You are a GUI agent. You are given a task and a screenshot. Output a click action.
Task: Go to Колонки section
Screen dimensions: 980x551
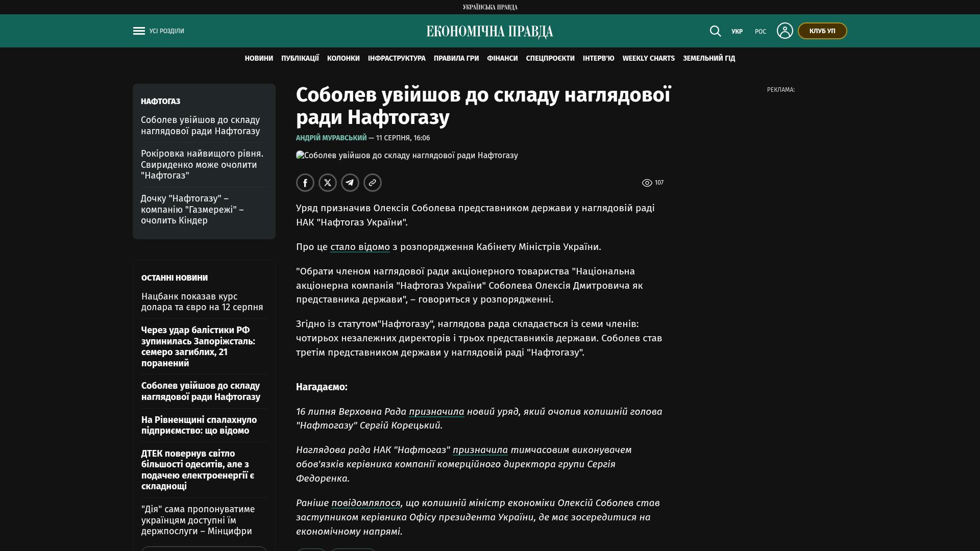[x=344, y=59]
